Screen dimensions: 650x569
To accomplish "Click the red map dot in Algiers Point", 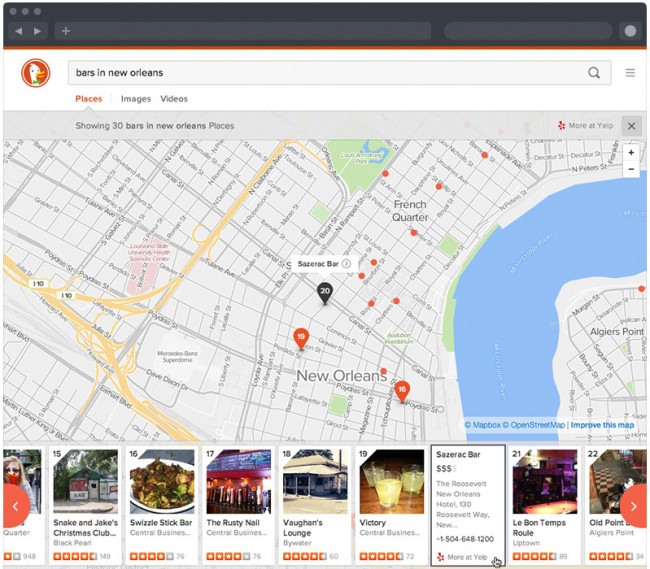I will 641,288.
